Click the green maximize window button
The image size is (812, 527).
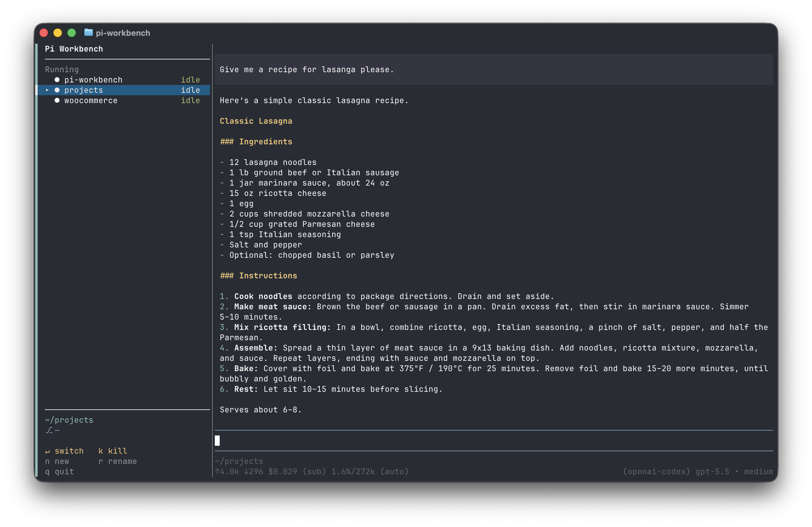tap(72, 33)
